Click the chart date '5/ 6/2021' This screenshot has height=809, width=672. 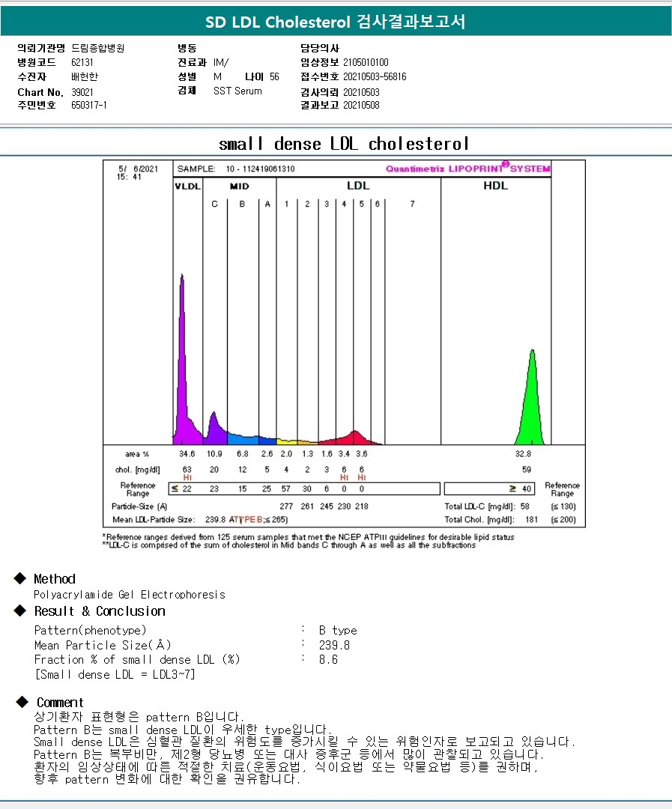click(x=138, y=169)
